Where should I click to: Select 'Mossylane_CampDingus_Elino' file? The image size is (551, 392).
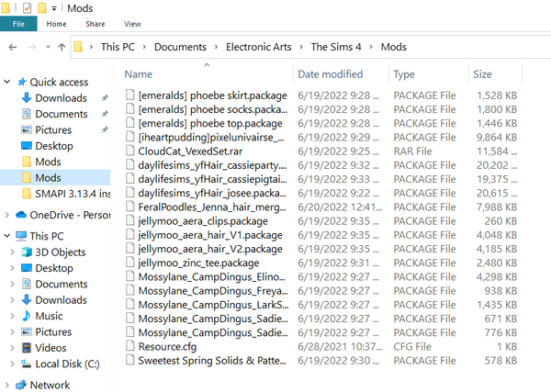(211, 277)
